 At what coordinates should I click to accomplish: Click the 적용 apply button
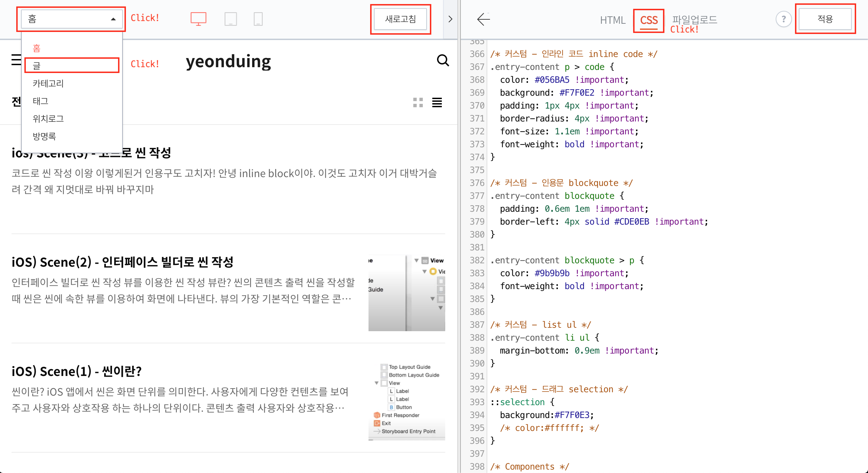point(825,19)
